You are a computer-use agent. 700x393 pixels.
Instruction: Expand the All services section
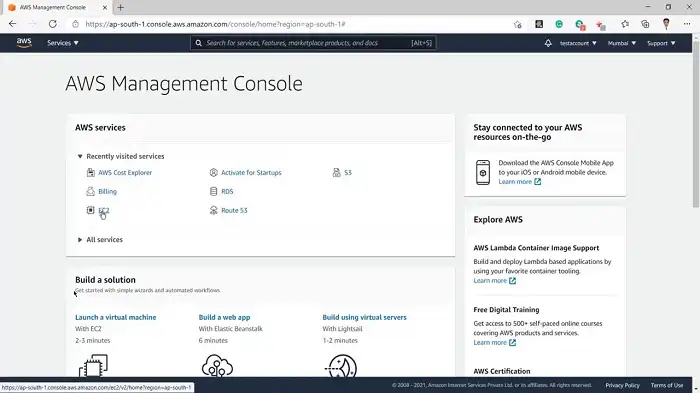[80, 240]
